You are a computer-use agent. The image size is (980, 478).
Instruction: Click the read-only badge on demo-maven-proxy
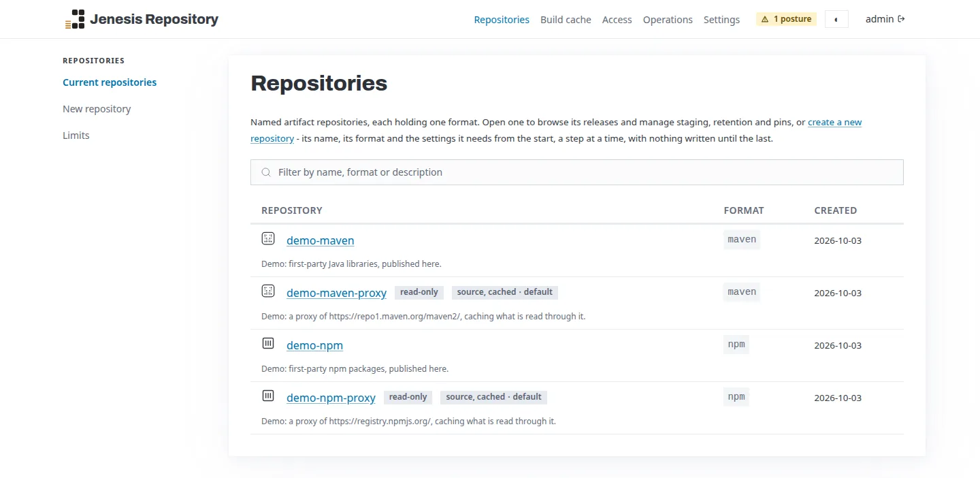point(419,292)
